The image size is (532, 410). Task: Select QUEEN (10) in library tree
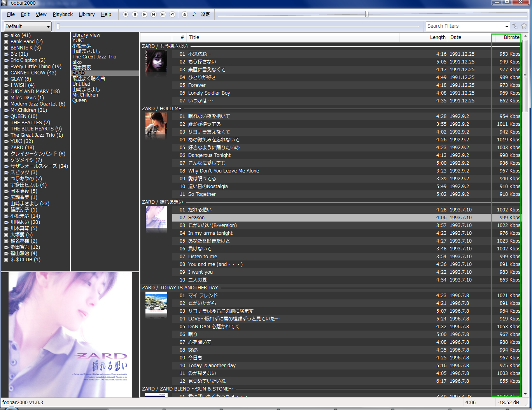pyautogui.click(x=24, y=116)
